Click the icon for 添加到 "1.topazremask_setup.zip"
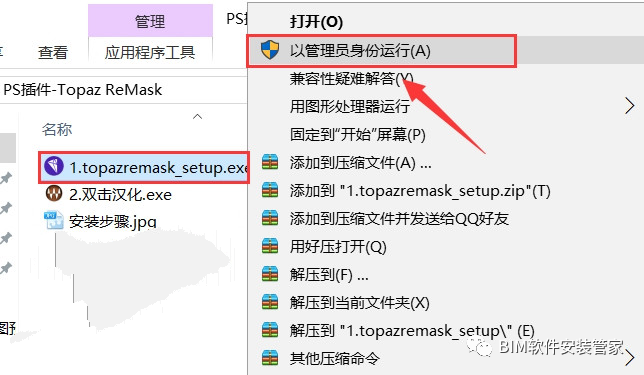This screenshot has width=644, height=375. pyautogui.click(x=270, y=190)
